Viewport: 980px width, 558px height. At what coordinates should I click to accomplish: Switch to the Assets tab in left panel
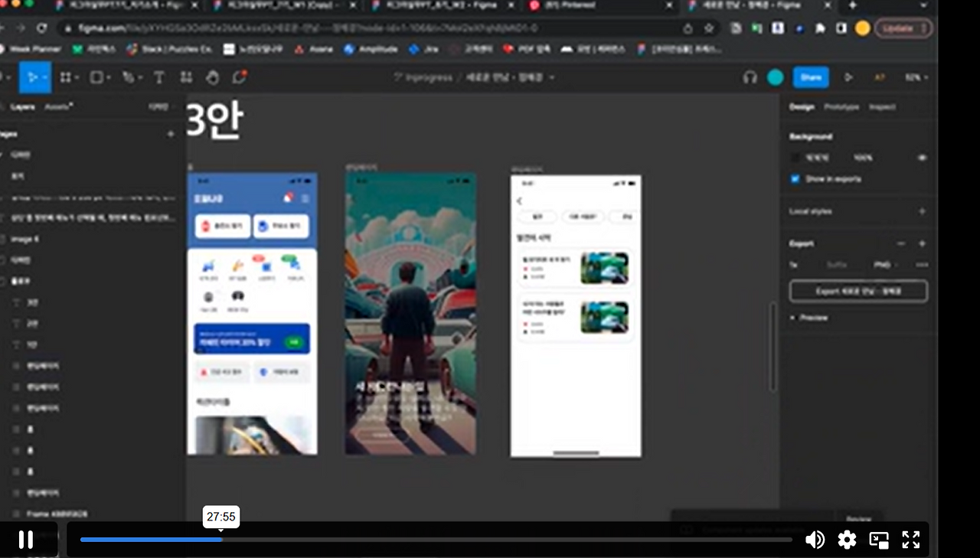[59, 107]
